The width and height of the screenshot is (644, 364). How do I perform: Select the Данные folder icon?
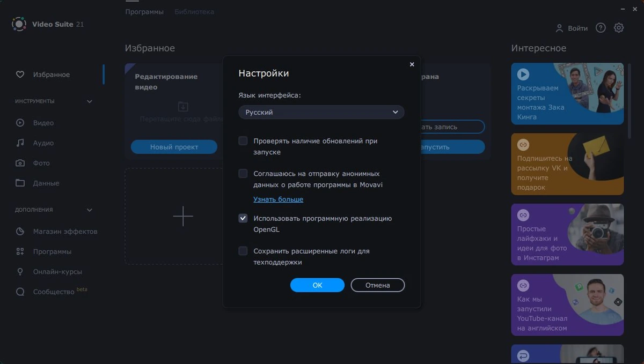[x=20, y=183]
